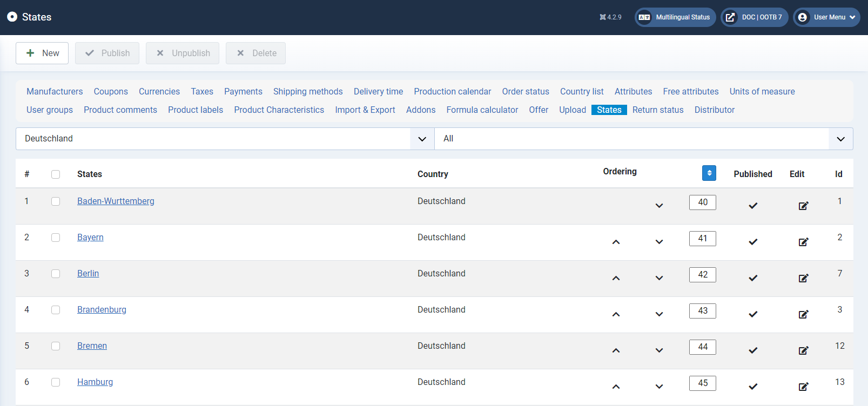Image resolution: width=868 pixels, height=406 pixels.
Task: Check the Bremen row checkbox
Action: click(x=56, y=346)
